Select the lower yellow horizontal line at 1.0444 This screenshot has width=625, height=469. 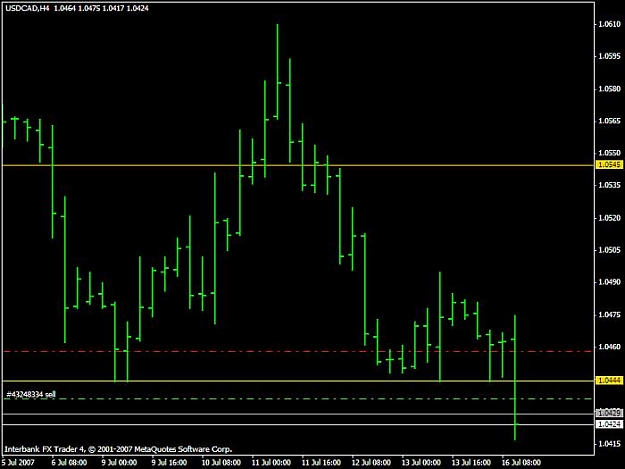tap(298, 381)
